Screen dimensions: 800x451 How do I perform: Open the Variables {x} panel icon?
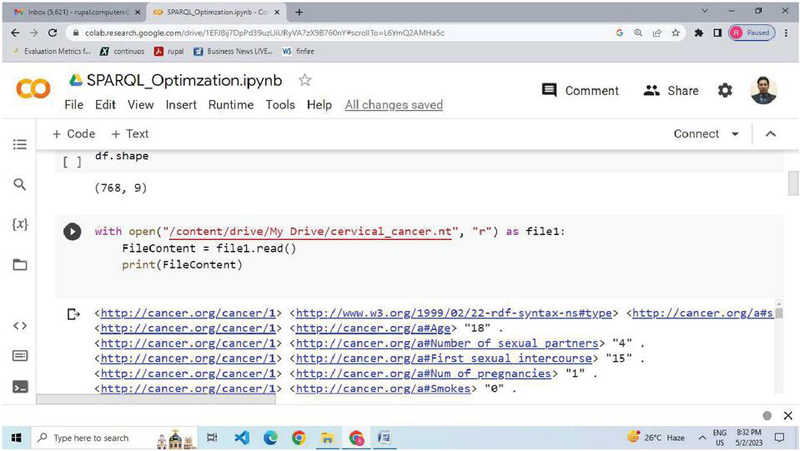(x=19, y=225)
